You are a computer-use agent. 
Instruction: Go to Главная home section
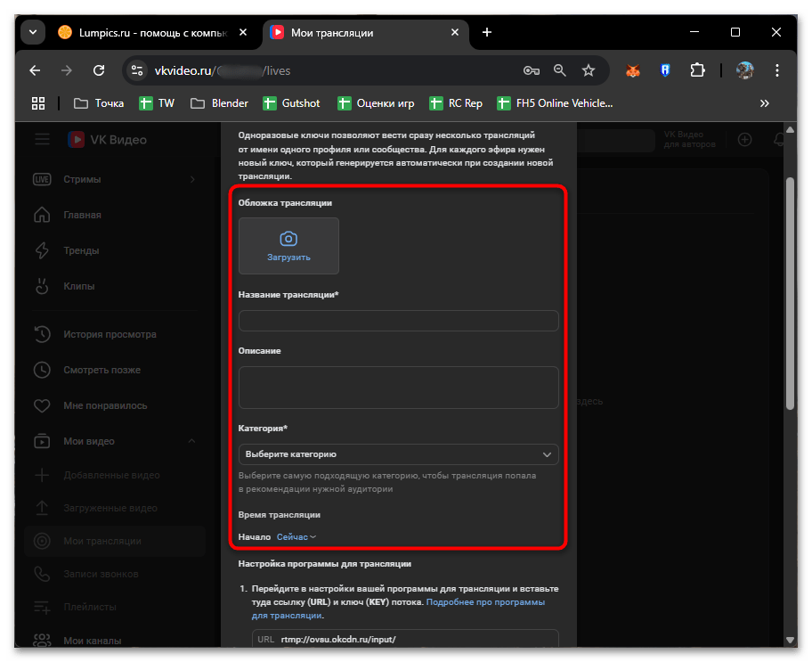click(x=82, y=215)
